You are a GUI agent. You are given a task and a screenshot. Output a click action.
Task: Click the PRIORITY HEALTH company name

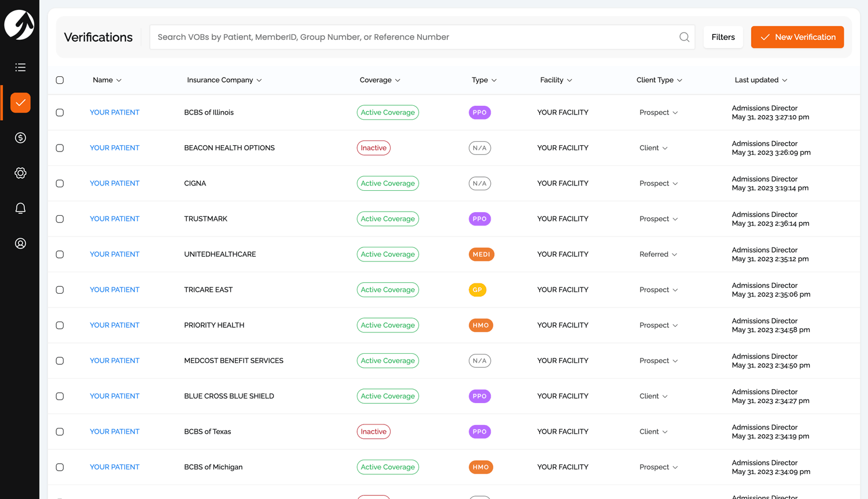pos(214,326)
